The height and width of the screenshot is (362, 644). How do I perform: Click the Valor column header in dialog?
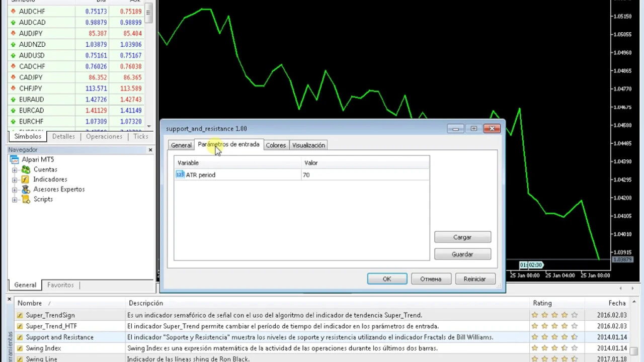pos(365,163)
